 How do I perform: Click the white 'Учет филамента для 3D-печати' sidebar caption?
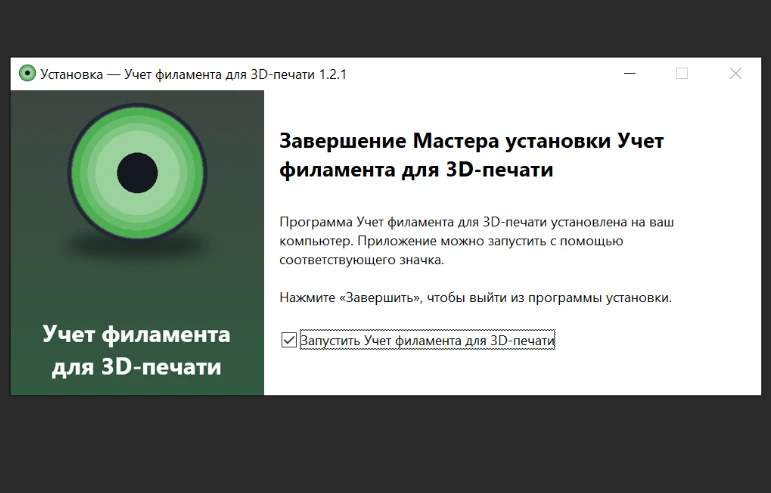[x=137, y=350]
